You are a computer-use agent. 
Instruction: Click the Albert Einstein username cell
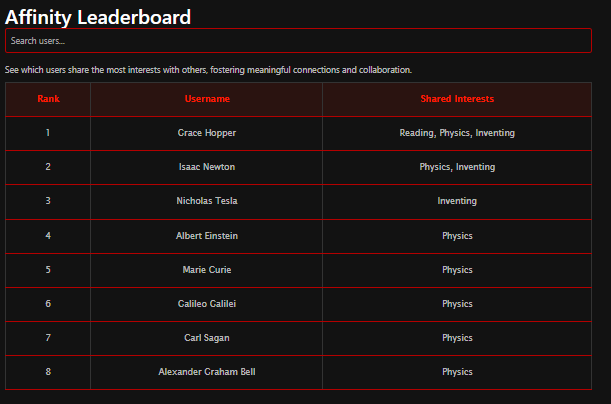tap(207, 236)
